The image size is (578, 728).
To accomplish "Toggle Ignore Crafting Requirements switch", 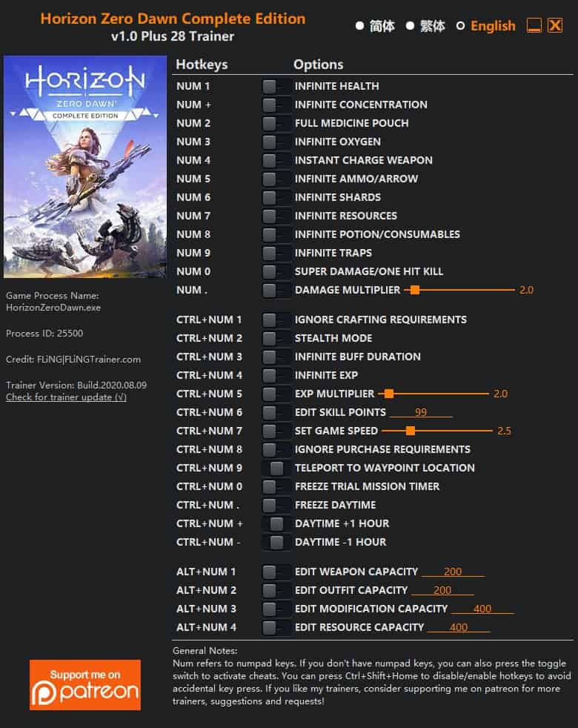I will tap(276, 320).
